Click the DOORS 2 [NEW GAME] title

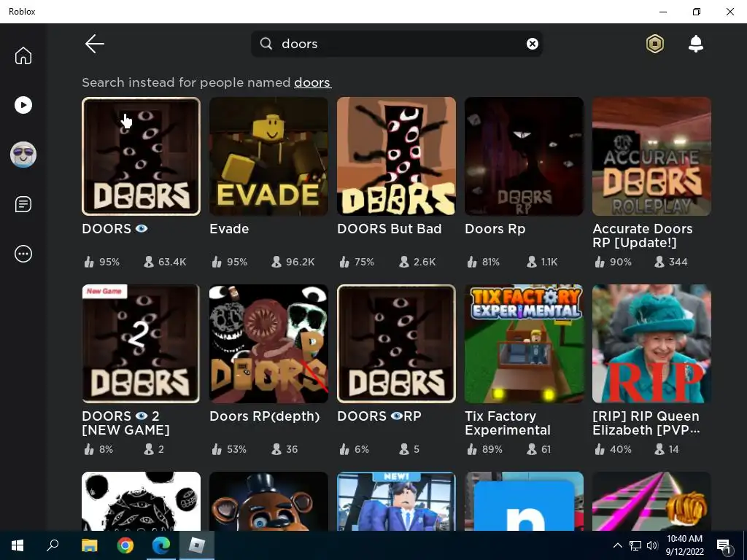(x=125, y=423)
